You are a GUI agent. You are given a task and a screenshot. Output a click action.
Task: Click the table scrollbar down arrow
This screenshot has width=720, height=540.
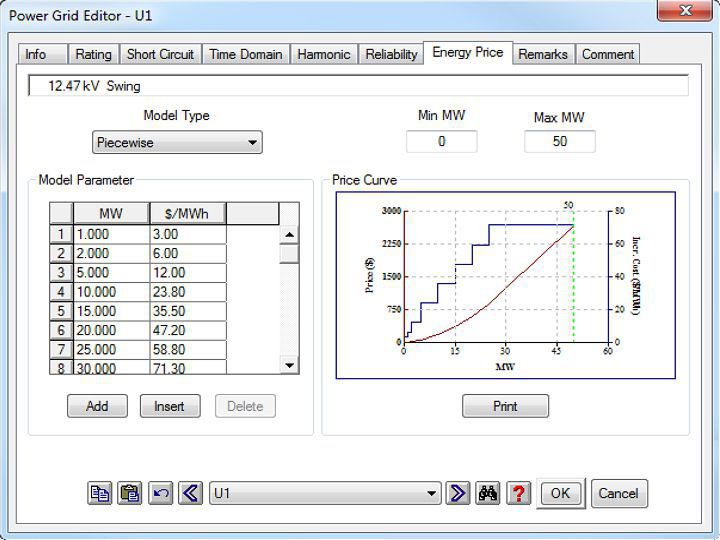[x=290, y=365]
